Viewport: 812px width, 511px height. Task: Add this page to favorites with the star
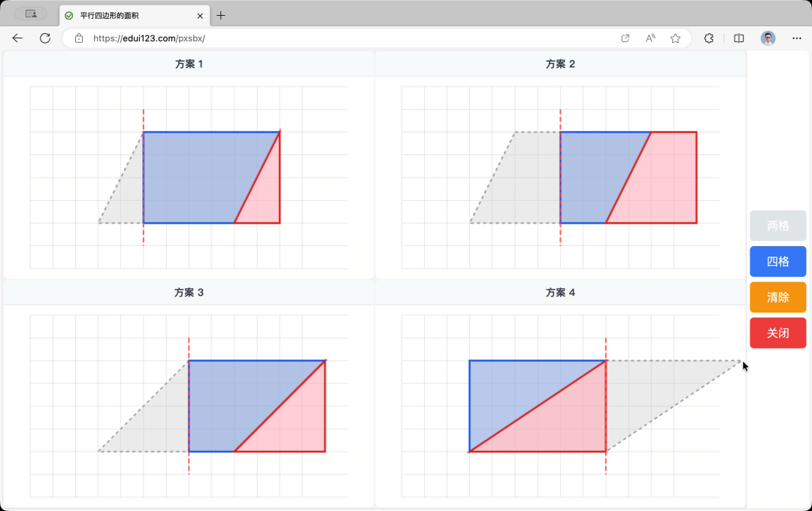675,38
